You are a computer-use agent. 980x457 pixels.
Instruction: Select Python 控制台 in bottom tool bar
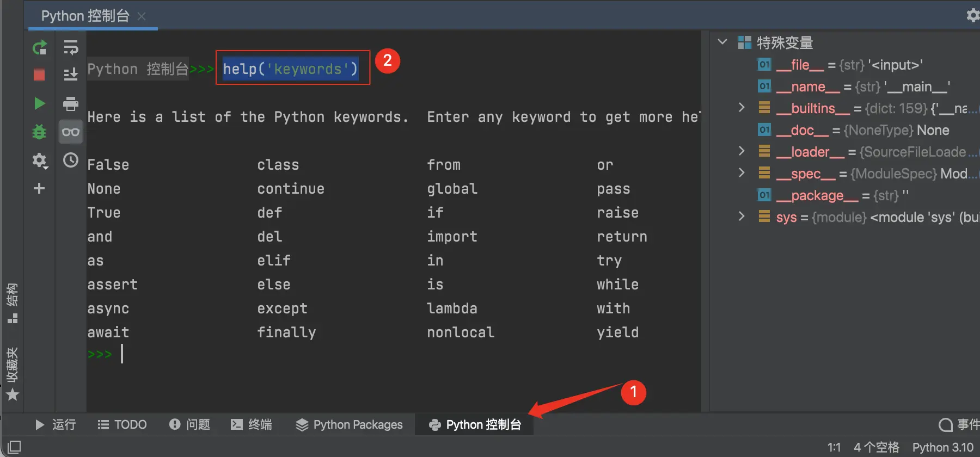[475, 424]
